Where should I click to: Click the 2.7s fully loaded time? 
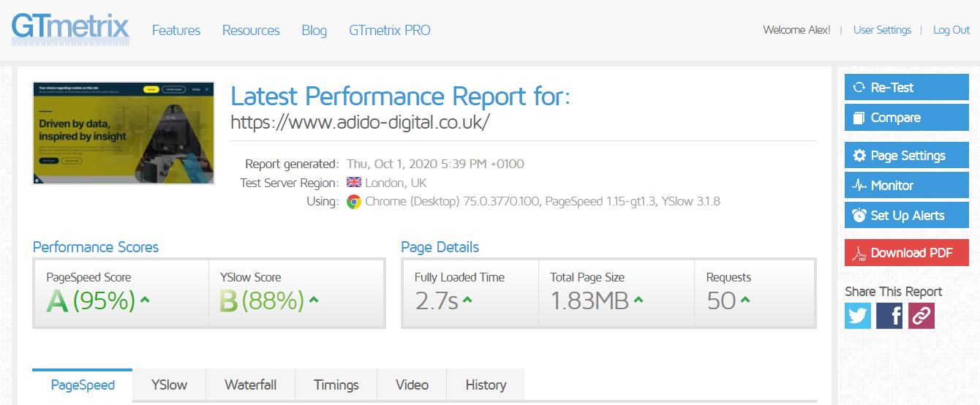(x=437, y=300)
